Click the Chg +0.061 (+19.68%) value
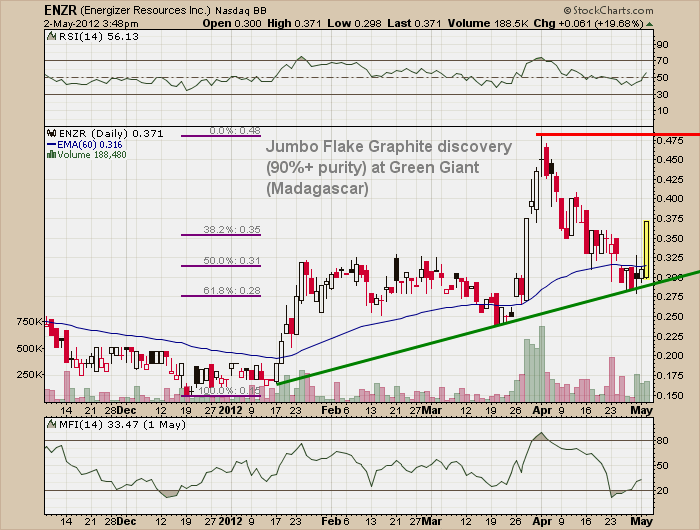 588,23
